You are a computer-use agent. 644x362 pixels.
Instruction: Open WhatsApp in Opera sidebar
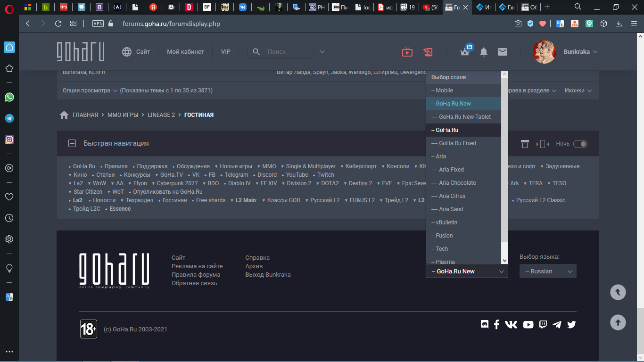pos(9,97)
